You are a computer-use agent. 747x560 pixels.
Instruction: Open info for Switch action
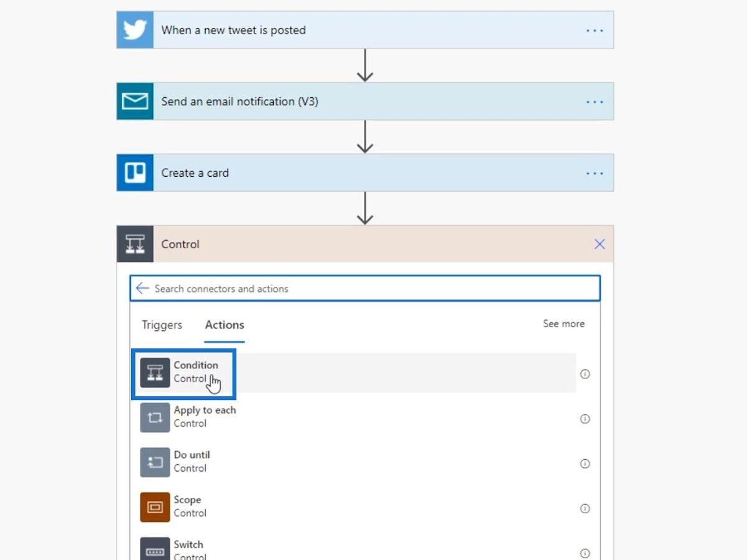tap(585, 553)
